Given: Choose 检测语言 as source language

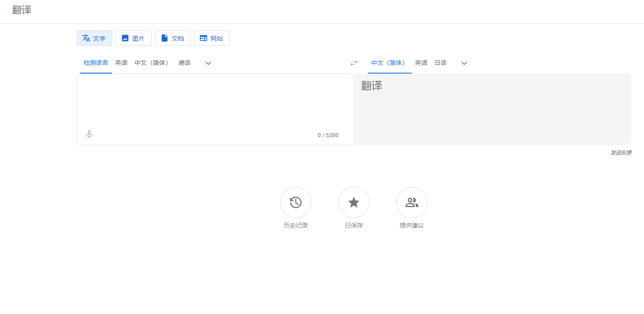Looking at the screenshot, I should [x=96, y=63].
